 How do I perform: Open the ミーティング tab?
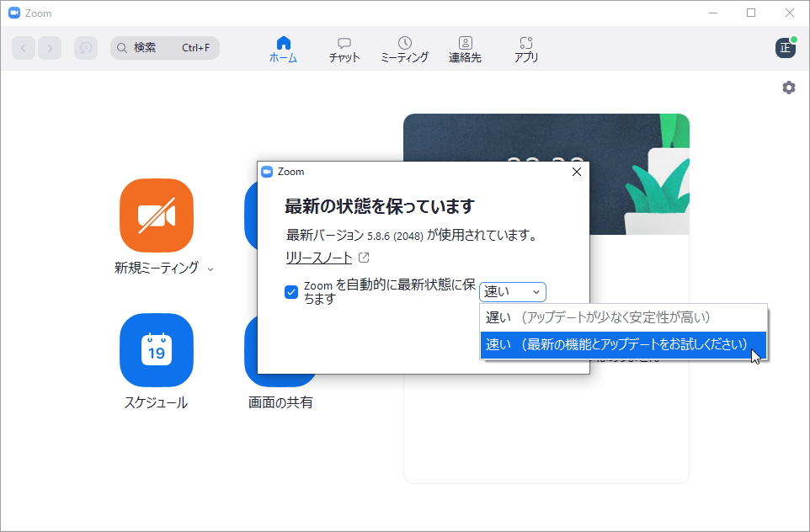(404, 50)
